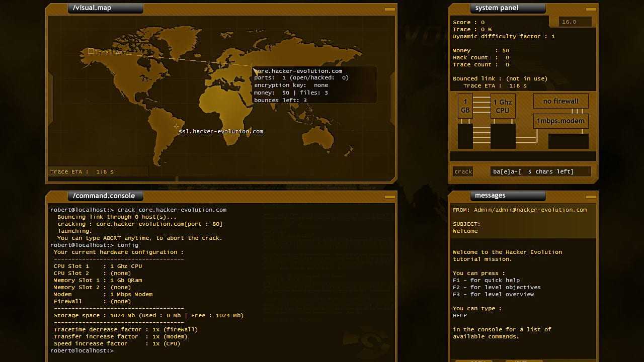Select the 1mbps.modem hardware slot
644x362 pixels.
pyautogui.click(x=560, y=121)
